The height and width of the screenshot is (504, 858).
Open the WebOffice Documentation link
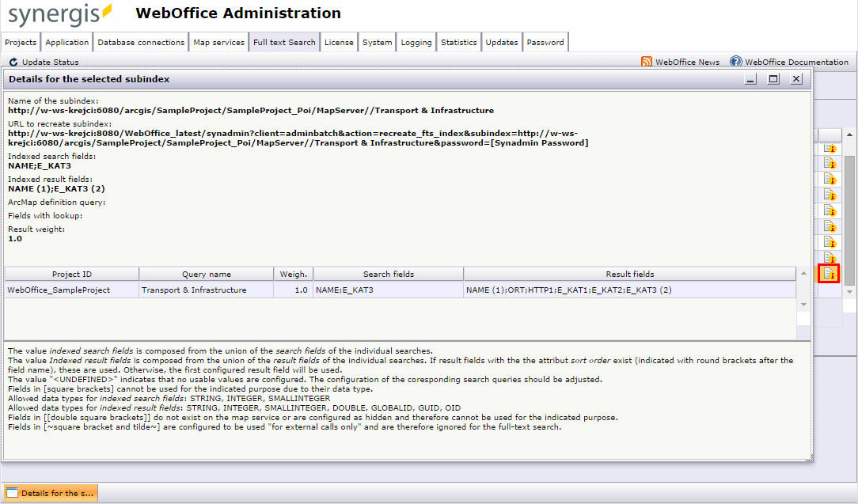pos(789,62)
